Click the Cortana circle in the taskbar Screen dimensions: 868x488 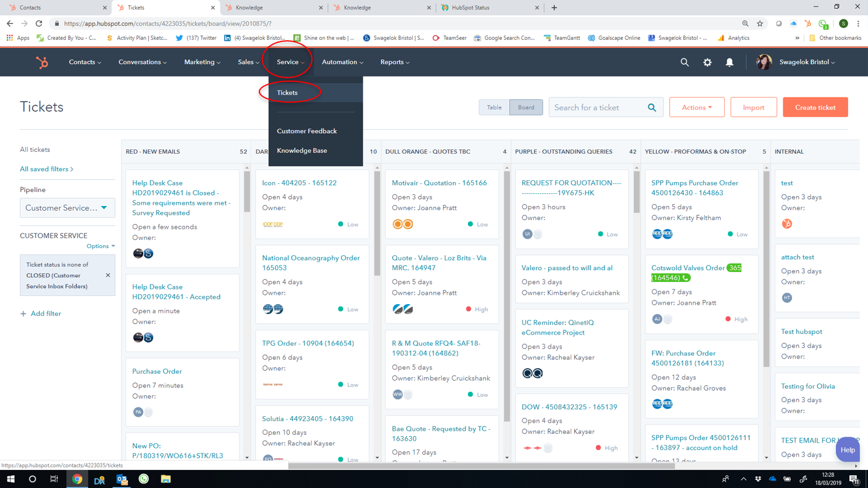(x=32, y=479)
